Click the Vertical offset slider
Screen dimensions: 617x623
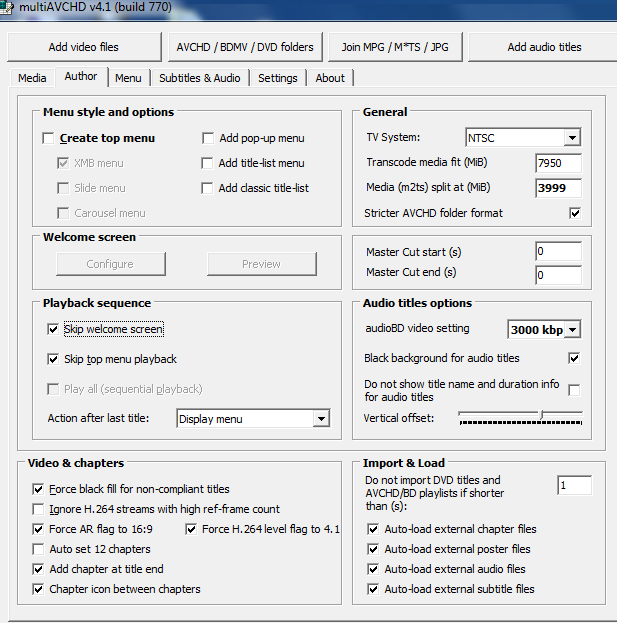tap(520, 418)
